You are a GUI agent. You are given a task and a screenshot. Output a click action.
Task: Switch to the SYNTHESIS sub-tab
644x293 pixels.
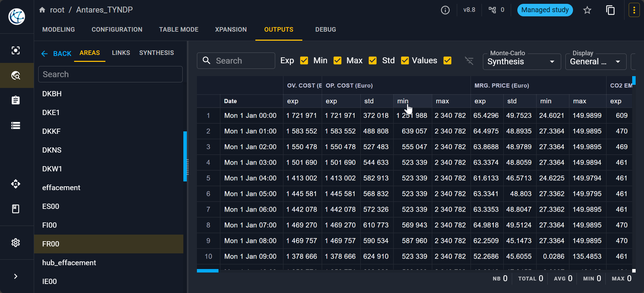pos(157,53)
